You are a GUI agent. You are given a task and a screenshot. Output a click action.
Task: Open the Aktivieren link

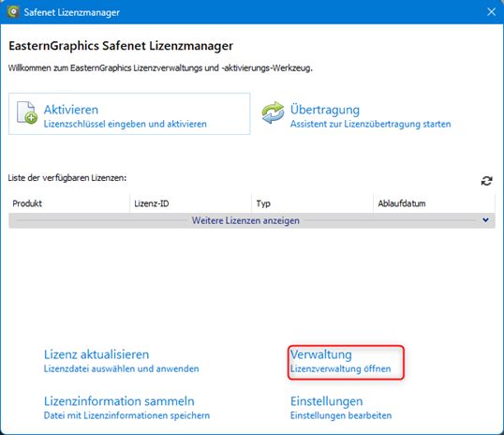point(71,110)
